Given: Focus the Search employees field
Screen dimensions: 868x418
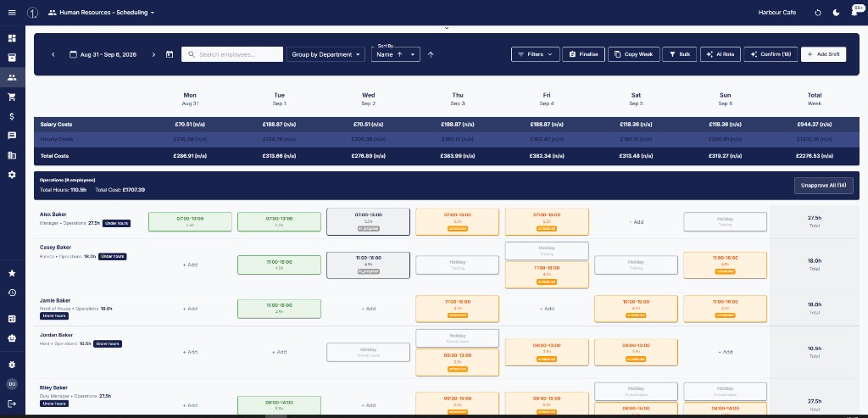Looking at the screenshot, I should [x=232, y=54].
